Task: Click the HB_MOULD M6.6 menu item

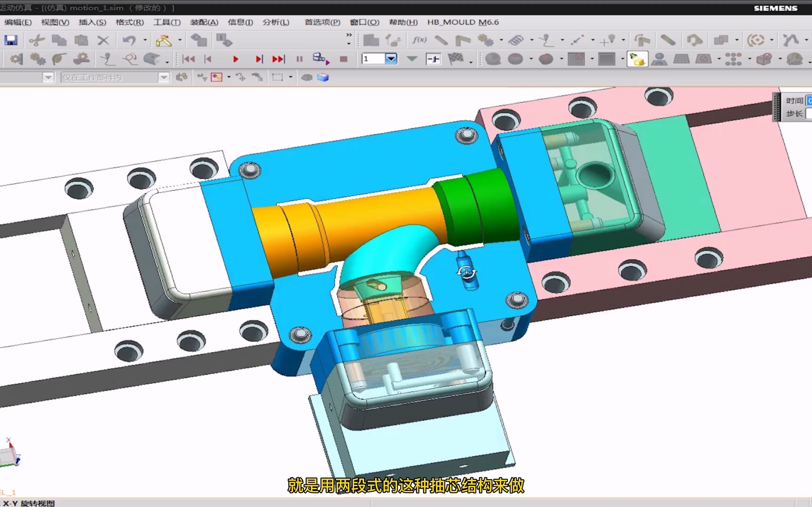Action: pos(463,22)
